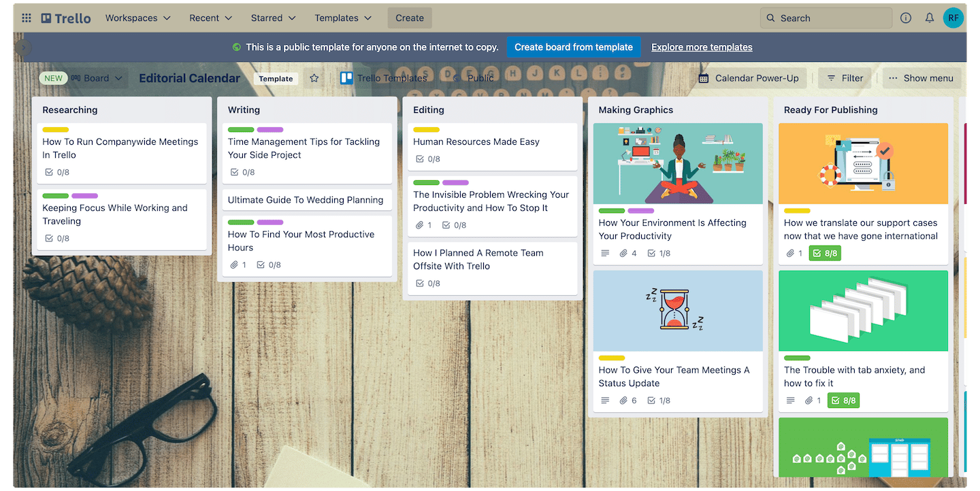Click yellow label on Human Resources Made Easy
This screenshot has width=980, height=491.
(x=427, y=130)
